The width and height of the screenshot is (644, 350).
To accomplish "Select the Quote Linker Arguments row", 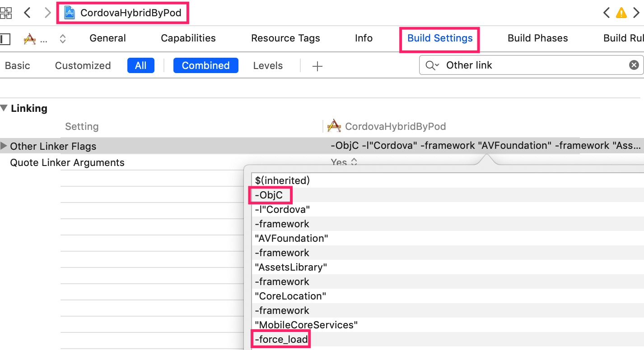I will (67, 162).
